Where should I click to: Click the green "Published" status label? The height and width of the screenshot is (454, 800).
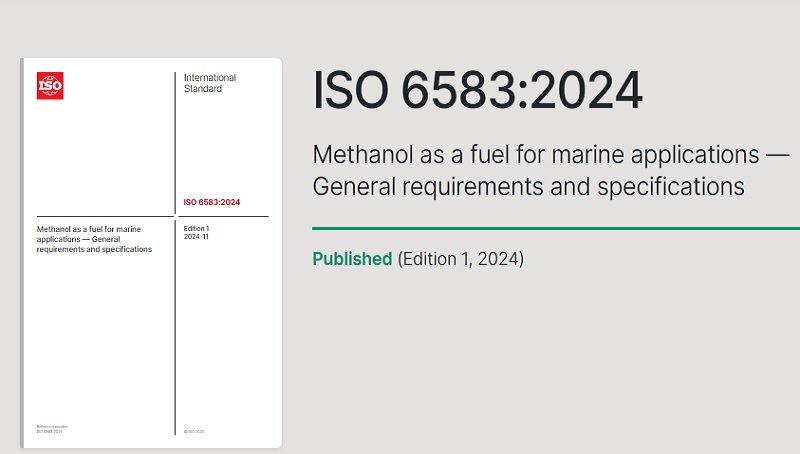(352, 259)
